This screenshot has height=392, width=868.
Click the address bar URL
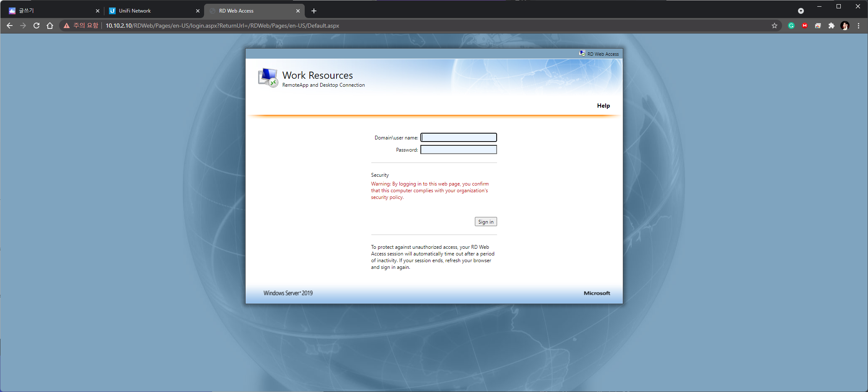point(222,26)
